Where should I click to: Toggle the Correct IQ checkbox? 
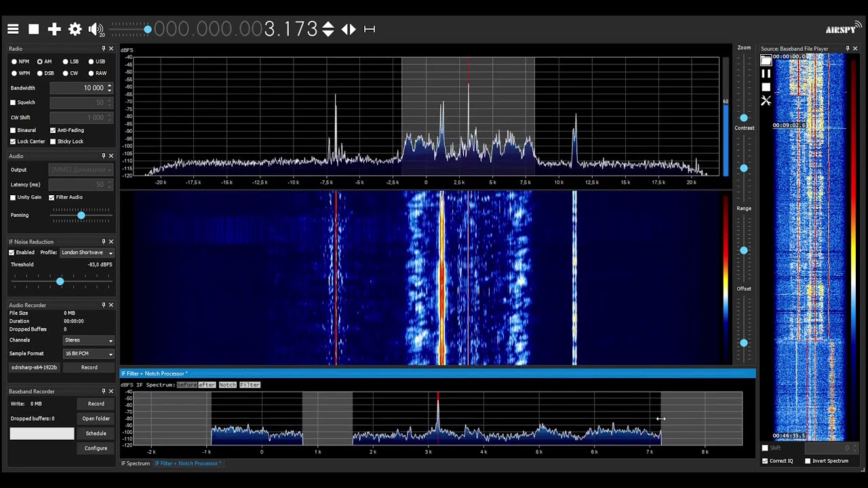(766, 461)
